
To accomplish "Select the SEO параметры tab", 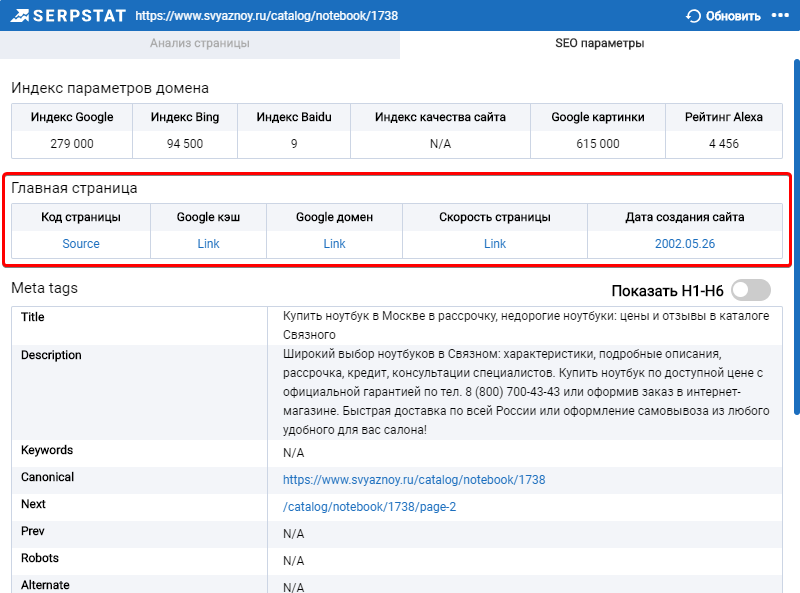I will pos(599,43).
